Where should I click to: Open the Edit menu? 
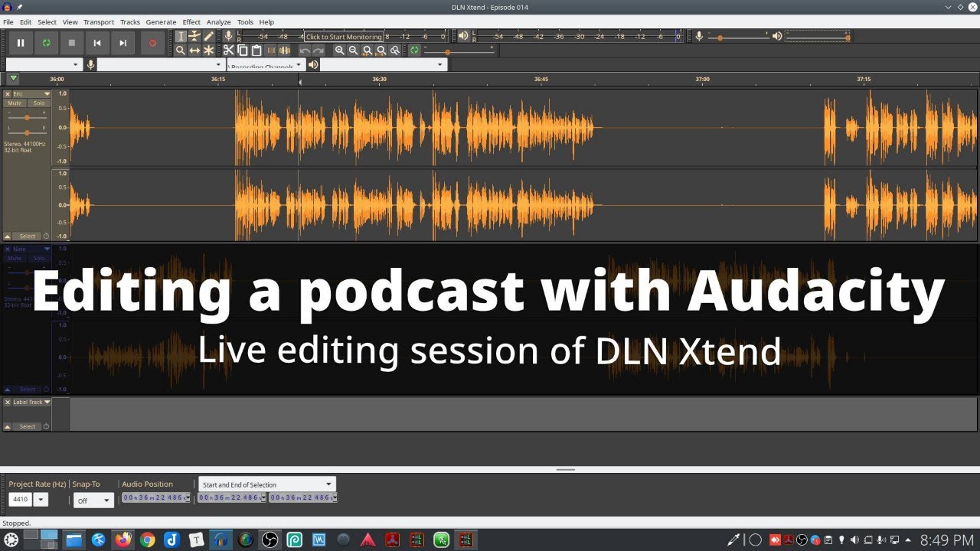pos(26,22)
